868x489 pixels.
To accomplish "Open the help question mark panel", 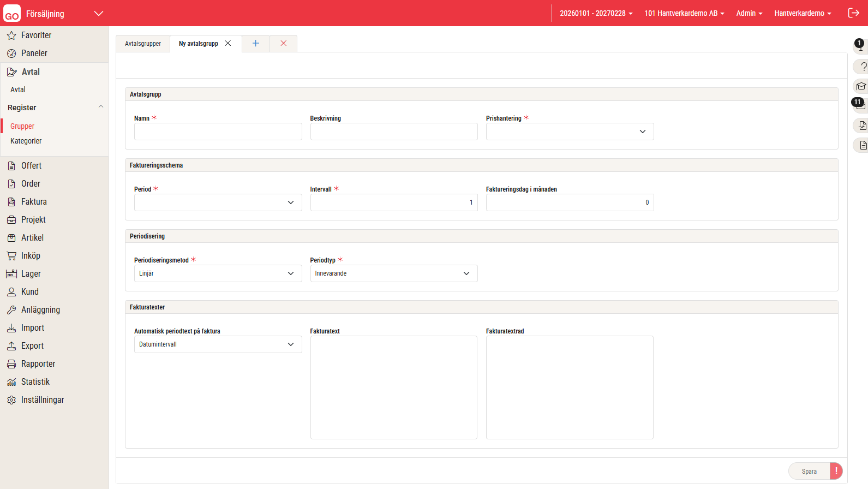I will (862, 67).
